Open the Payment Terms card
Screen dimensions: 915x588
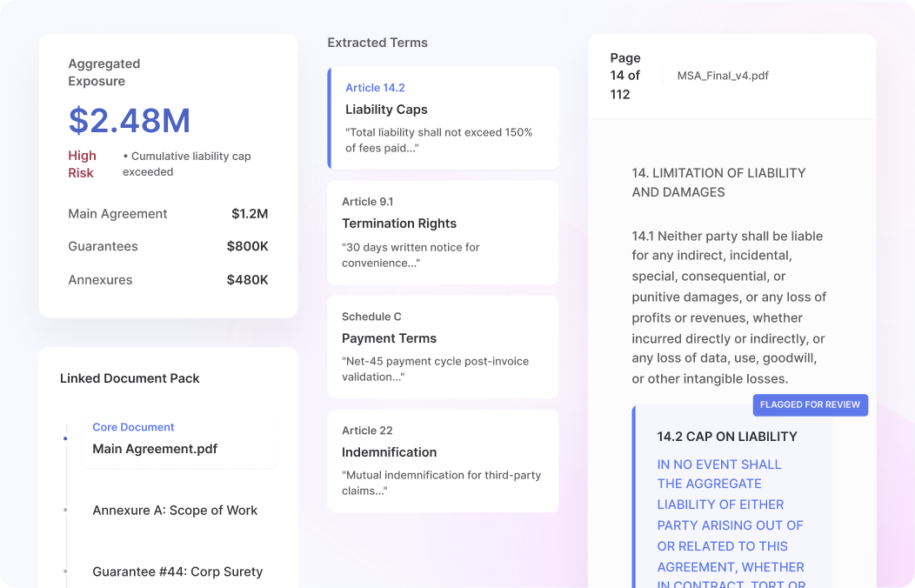click(443, 347)
